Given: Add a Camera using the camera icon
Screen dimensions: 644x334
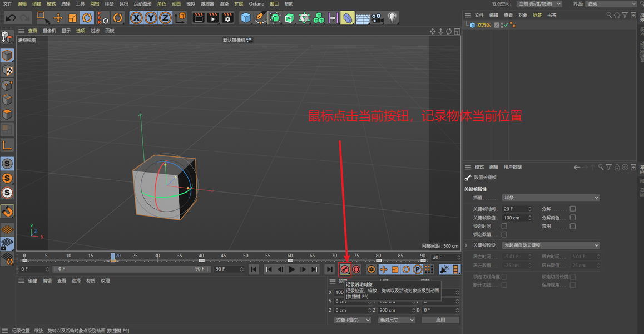Looking at the screenshot, I should click(x=377, y=18).
